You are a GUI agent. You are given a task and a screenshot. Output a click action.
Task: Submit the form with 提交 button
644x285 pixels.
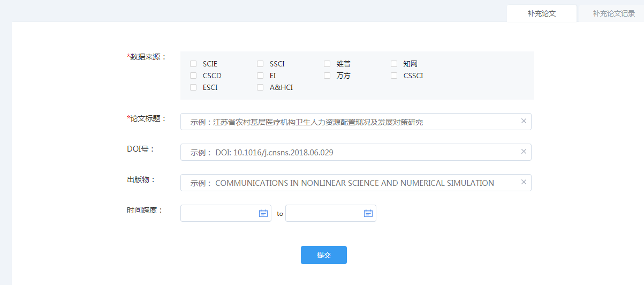(324, 255)
